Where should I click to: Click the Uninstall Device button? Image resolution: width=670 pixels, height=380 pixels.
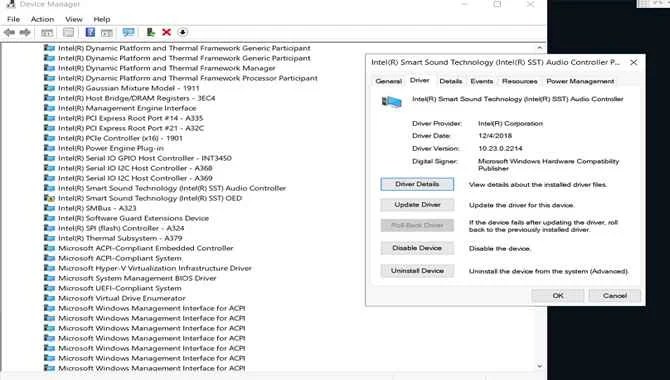[417, 271]
